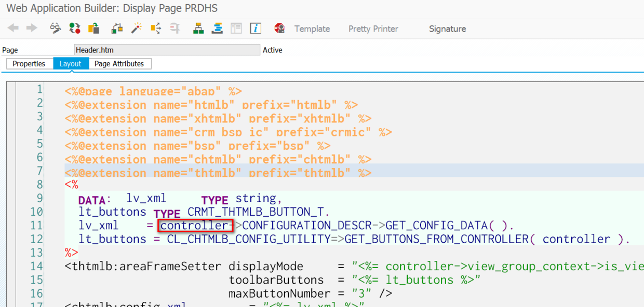Run Pretty Printer
The height and width of the screenshot is (307, 644).
coord(373,29)
